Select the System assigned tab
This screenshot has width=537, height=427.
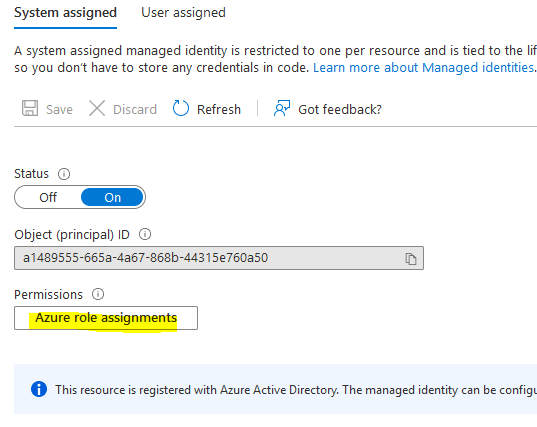point(65,13)
